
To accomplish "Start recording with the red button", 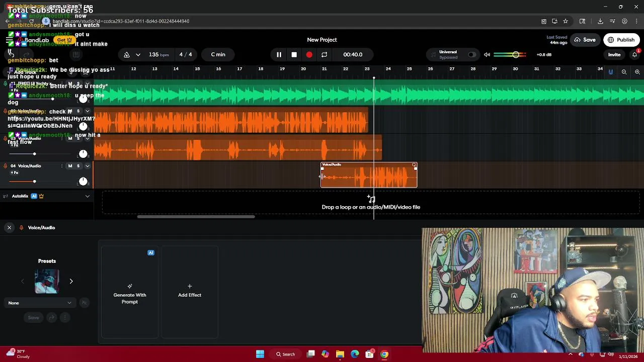I will point(309,54).
